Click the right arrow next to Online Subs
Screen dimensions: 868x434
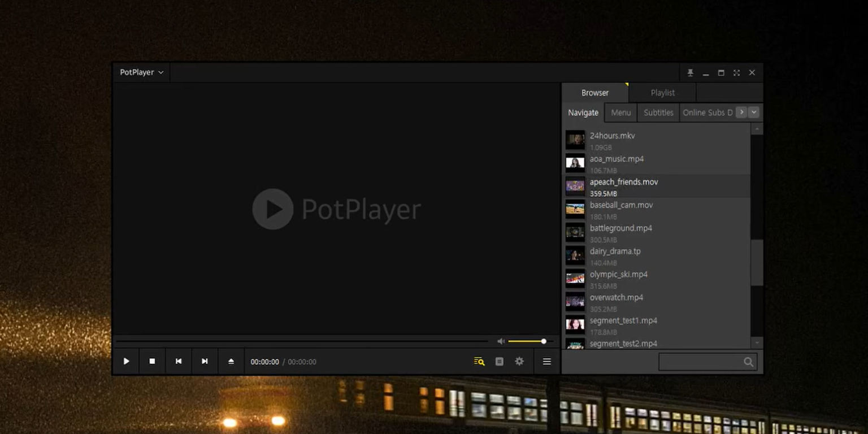pyautogui.click(x=742, y=112)
